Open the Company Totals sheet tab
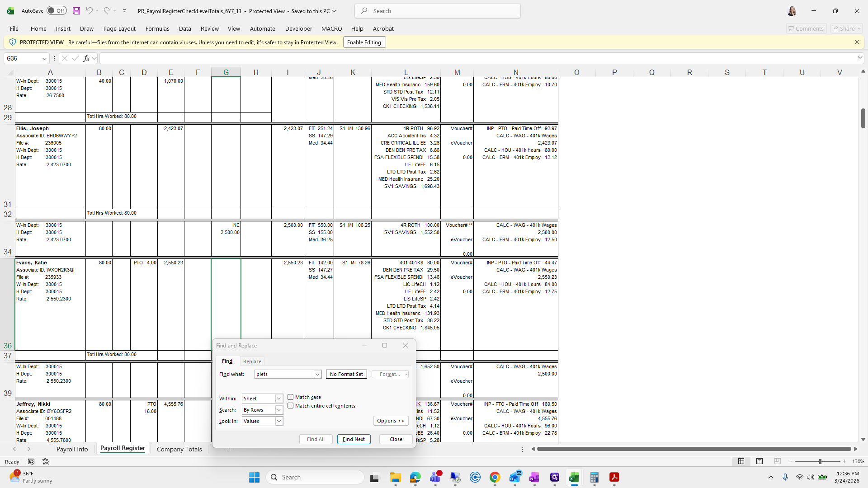868x488 pixels. click(x=179, y=449)
